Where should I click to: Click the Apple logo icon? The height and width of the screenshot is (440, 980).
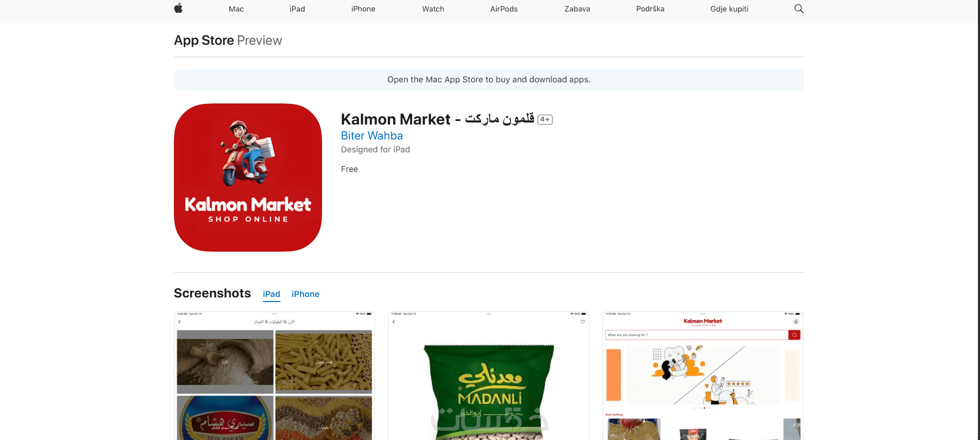pyautogui.click(x=179, y=8)
